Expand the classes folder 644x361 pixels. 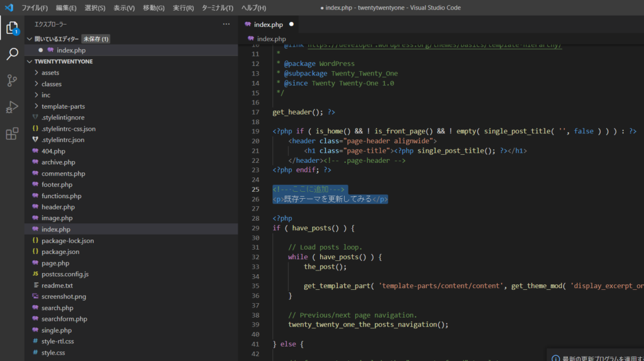(52, 84)
